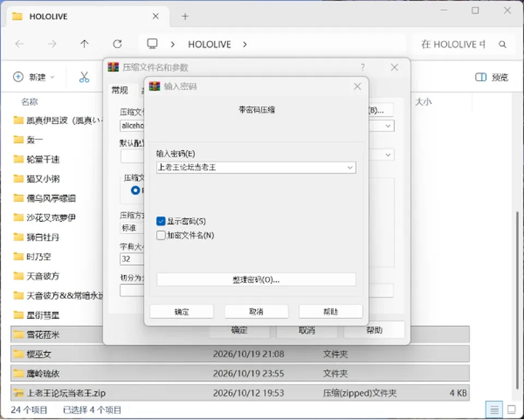524x420 pixels.
Task: Click the question mark help icon in 压缩文件名和参数 dialog
Action: click(x=362, y=68)
